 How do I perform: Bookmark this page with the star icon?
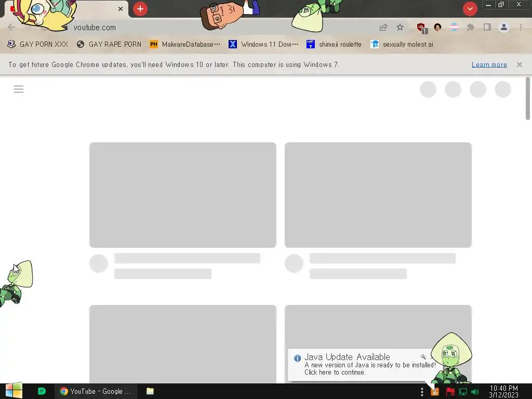[400, 27]
